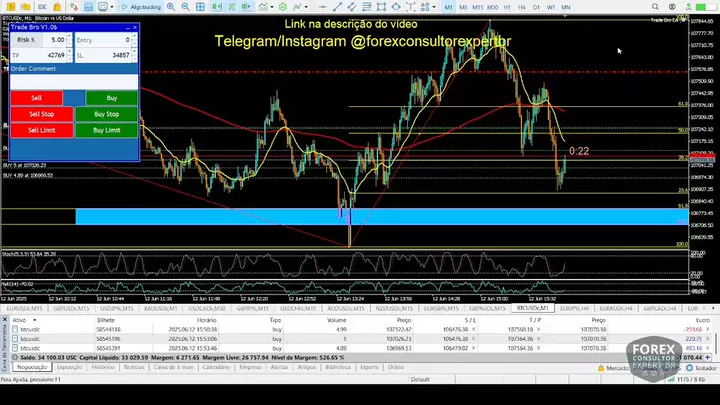
Task: Open the XAUUSDc,M1 chart tab
Action: [x=160, y=309]
